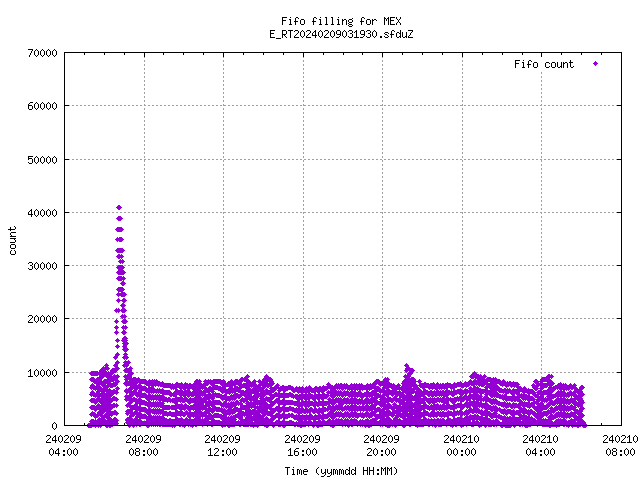
Task: Click the y-axis value 60000
Action: click(x=42, y=106)
